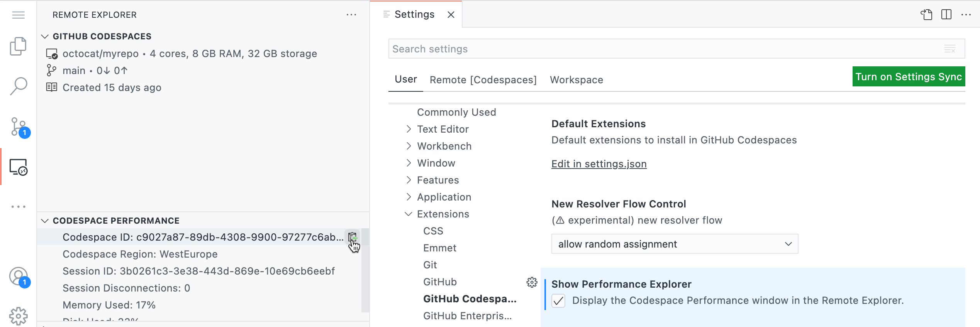
Task: Select GitHub Enterprise extension settings
Action: tap(468, 316)
